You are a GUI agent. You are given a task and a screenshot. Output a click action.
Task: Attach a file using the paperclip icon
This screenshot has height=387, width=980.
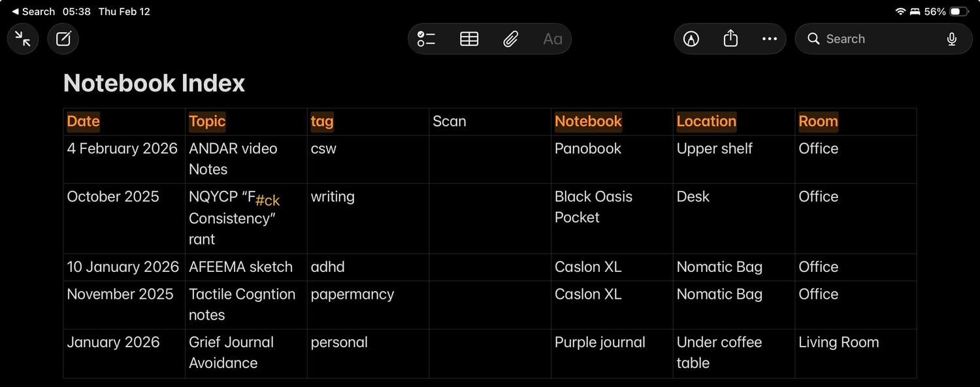pyautogui.click(x=510, y=39)
